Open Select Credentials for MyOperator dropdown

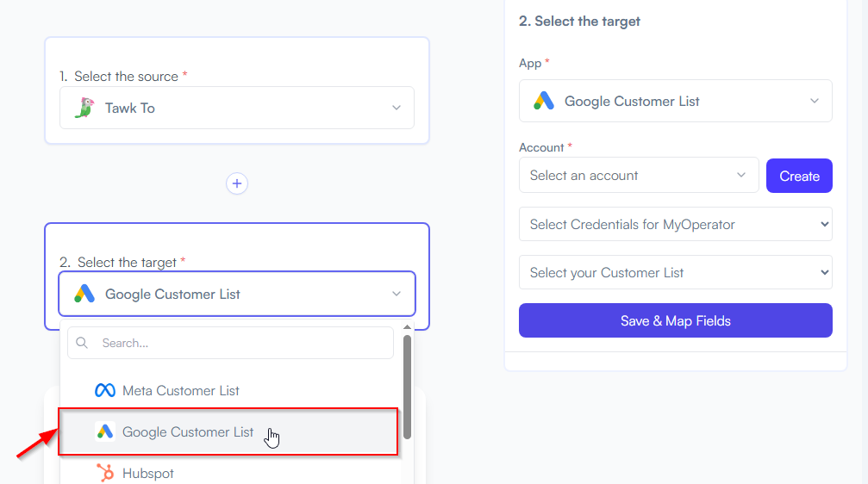point(676,224)
